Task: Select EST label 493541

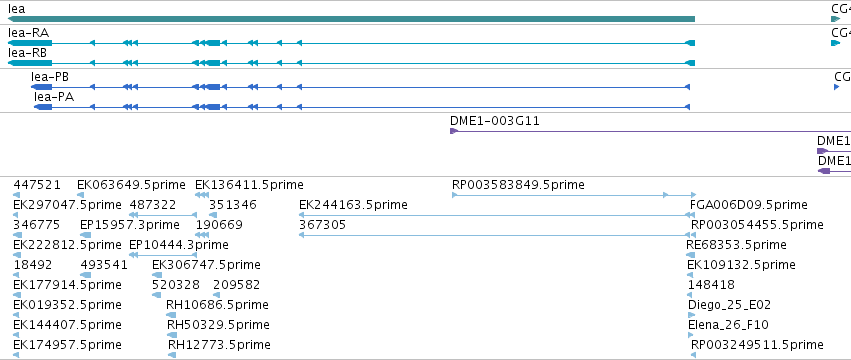Action: click(104, 265)
